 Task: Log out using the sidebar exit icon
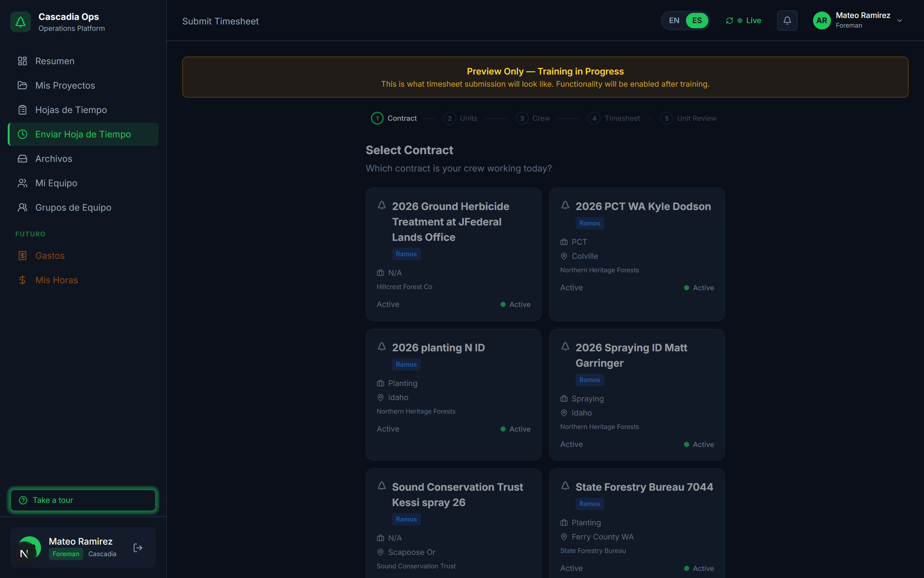(x=138, y=548)
